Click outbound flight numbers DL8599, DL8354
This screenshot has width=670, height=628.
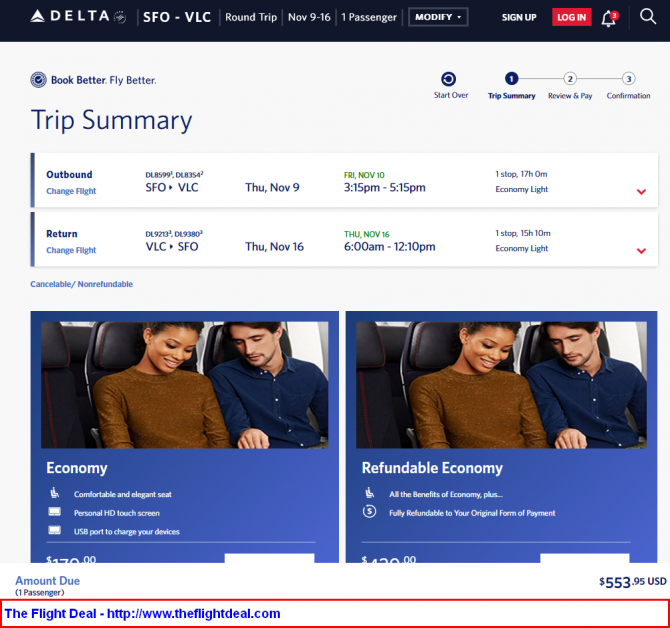174,174
